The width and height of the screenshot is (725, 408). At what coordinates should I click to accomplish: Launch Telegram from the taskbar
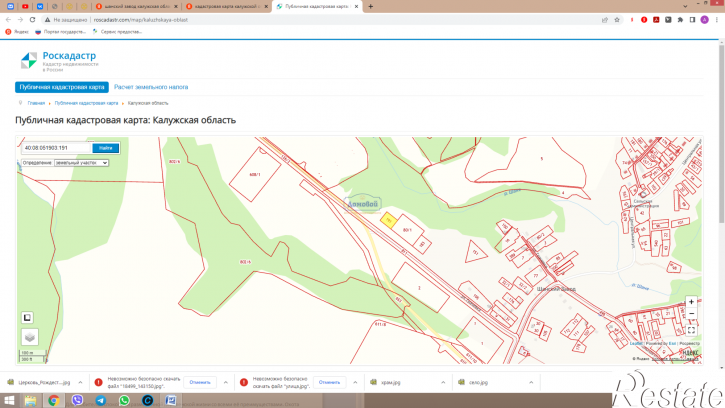coord(100,400)
